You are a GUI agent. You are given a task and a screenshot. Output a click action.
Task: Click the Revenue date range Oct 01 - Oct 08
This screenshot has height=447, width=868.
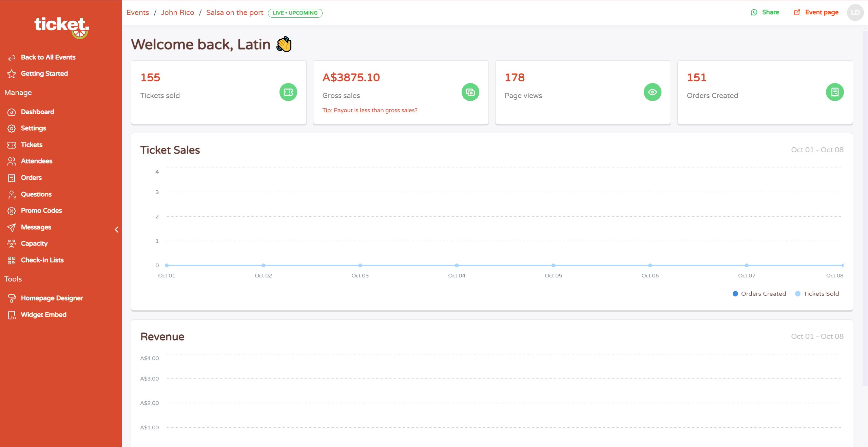817,336
